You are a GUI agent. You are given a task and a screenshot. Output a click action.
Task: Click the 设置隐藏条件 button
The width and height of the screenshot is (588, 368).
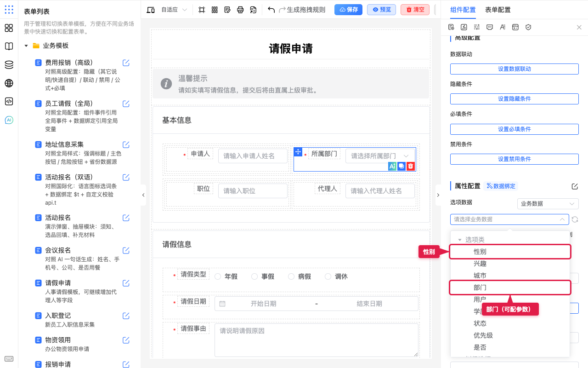pyautogui.click(x=514, y=99)
